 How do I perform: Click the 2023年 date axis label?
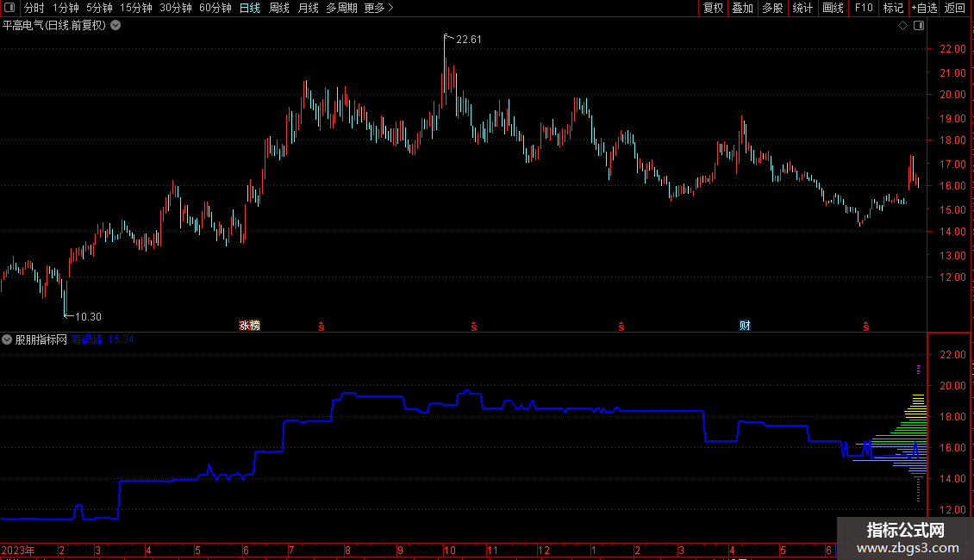(18, 550)
